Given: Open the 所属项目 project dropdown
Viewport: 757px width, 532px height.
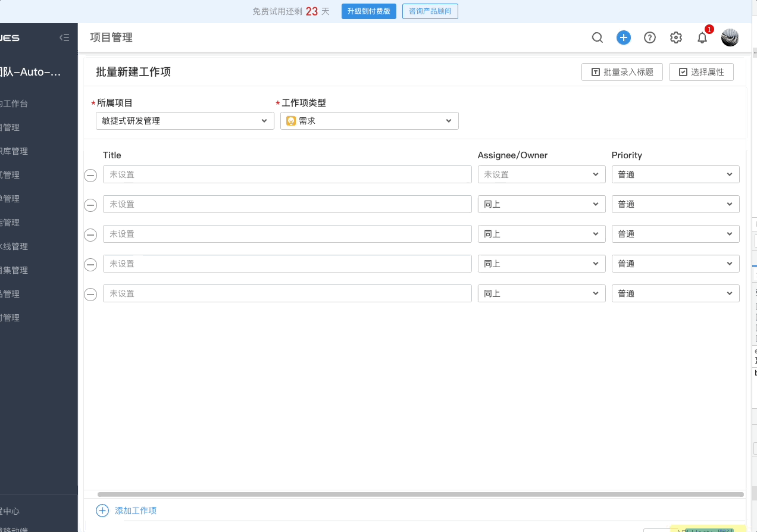Looking at the screenshot, I should click(x=184, y=120).
